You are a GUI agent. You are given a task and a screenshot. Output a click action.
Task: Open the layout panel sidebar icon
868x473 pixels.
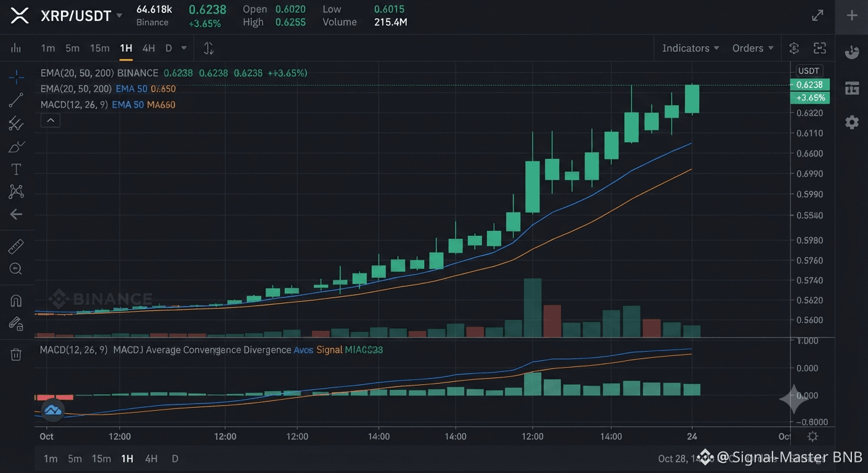(852, 88)
